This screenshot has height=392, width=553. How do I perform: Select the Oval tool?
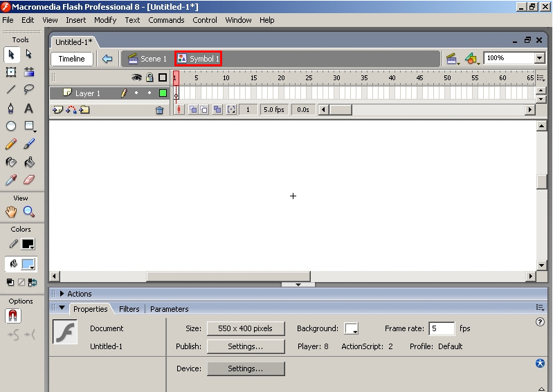(11, 126)
